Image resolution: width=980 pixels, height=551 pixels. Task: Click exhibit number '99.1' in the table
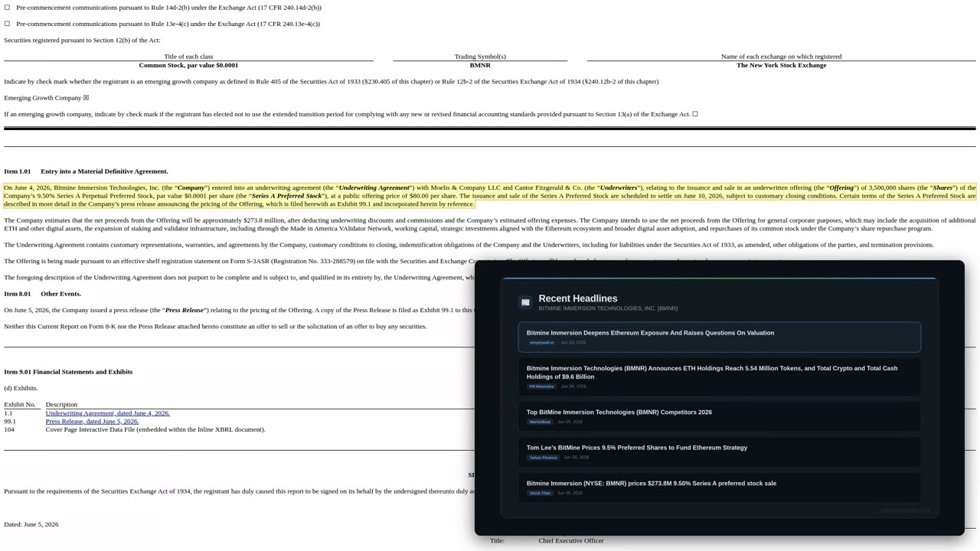coord(10,422)
